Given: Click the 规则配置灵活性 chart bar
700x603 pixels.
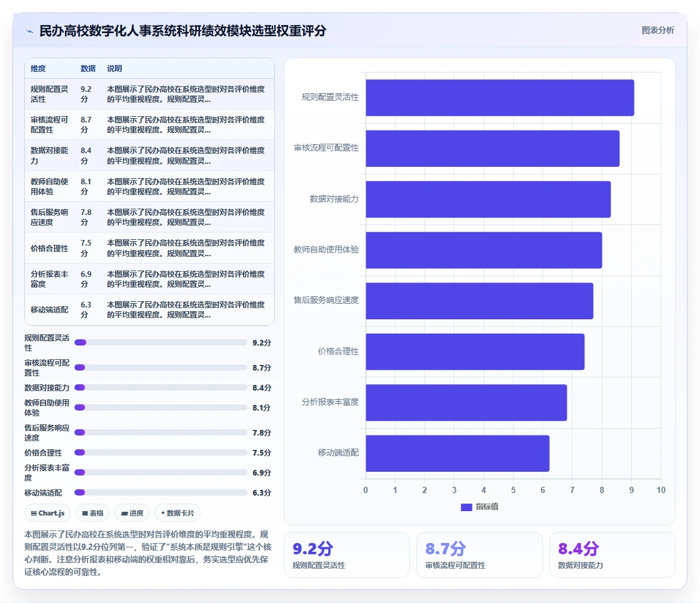Looking at the screenshot, I should [x=500, y=97].
